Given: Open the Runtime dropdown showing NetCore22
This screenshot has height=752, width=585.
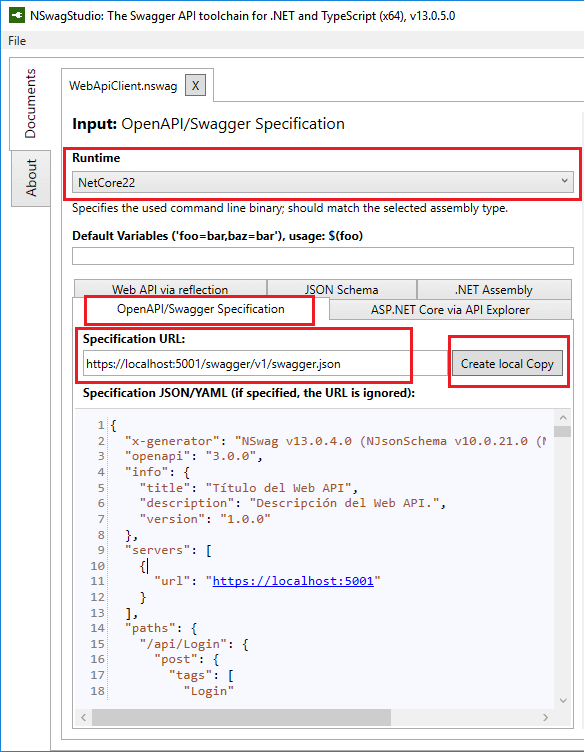Looking at the screenshot, I should click(x=323, y=182).
